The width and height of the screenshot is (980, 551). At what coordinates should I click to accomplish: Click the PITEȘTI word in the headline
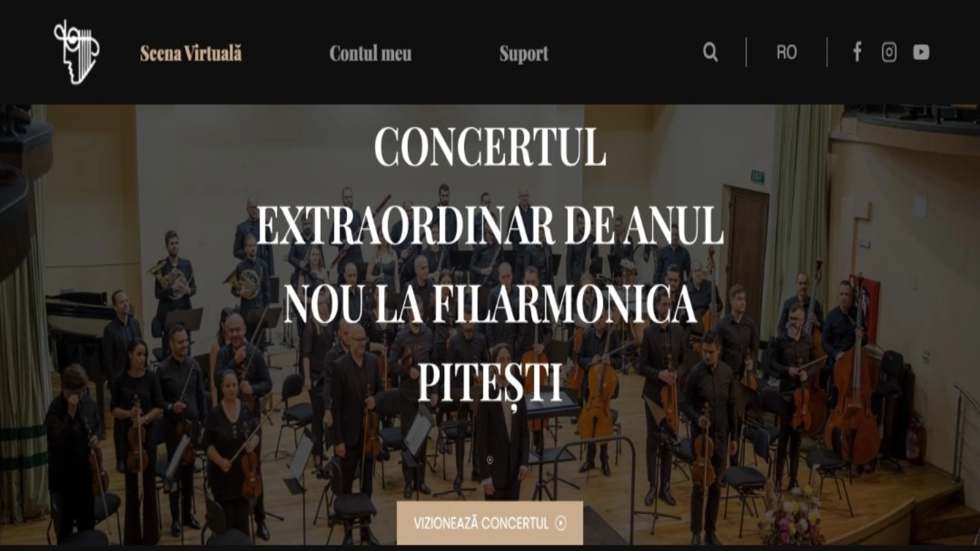tap(490, 382)
